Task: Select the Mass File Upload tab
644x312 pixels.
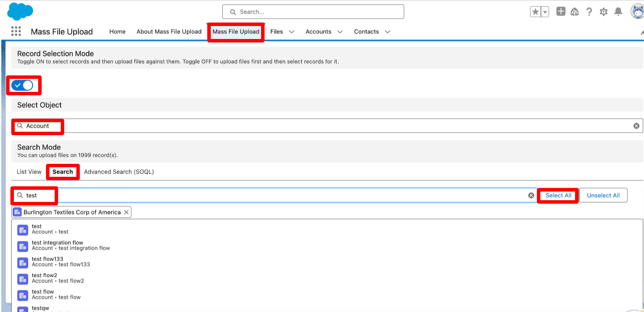Action: click(x=236, y=32)
